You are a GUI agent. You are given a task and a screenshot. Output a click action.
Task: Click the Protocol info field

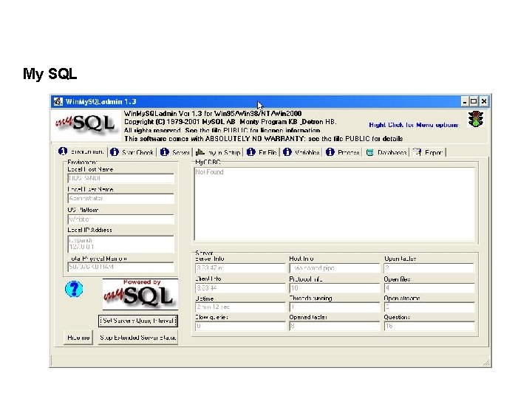click(335, 288)
